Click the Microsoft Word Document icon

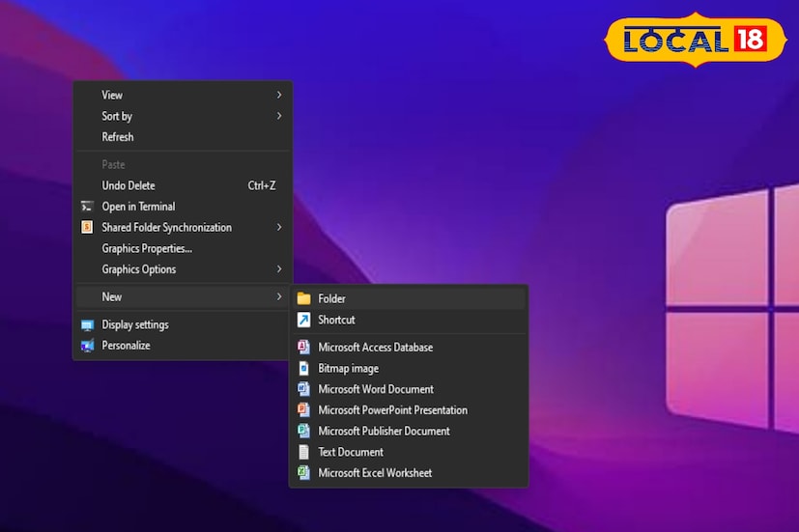click(x=303, y=390)
